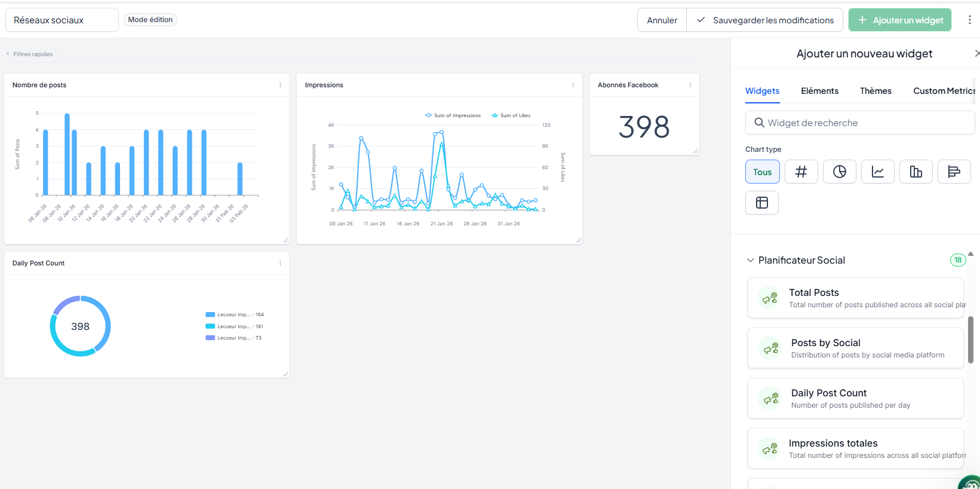Click the megaphone icon on Impressions totales card
980x489 pixels.
(770, 448)
